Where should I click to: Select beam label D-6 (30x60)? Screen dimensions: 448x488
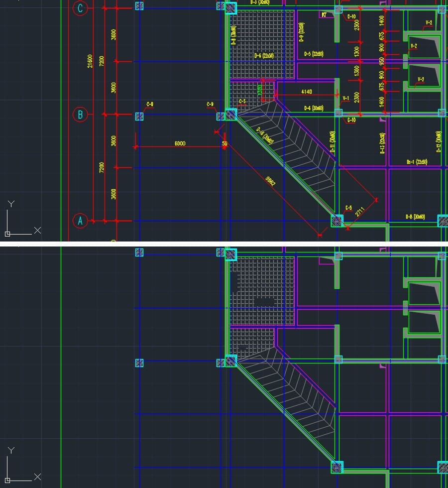pyautogui.click(x=314, y=109)
